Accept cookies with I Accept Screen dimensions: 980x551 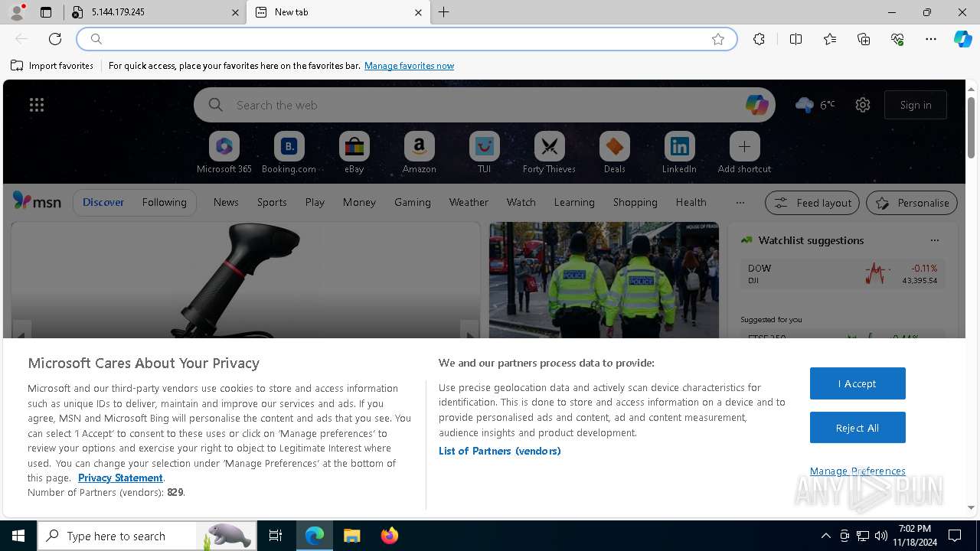point(857,383)
